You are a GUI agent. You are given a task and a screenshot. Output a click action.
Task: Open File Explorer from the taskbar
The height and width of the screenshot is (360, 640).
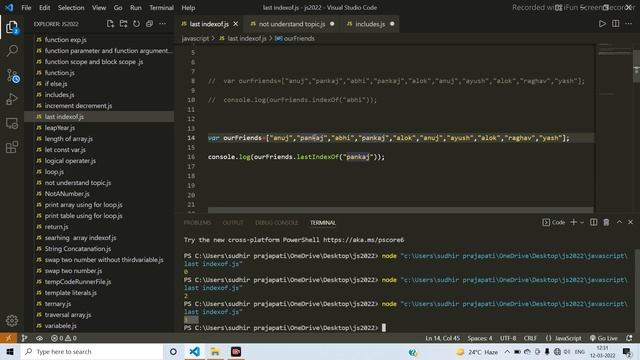pos(215,351)
